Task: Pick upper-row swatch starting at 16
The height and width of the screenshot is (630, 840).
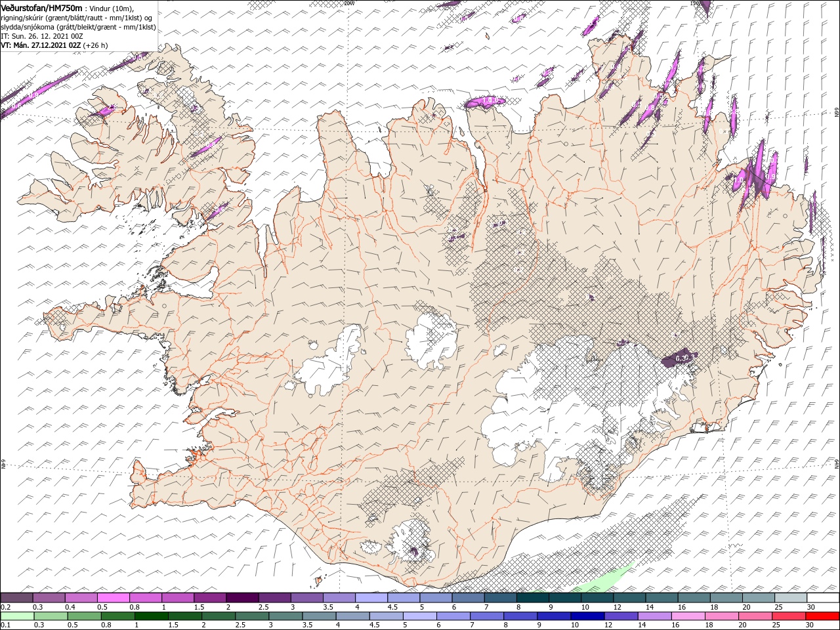Action: coord(693,598)
